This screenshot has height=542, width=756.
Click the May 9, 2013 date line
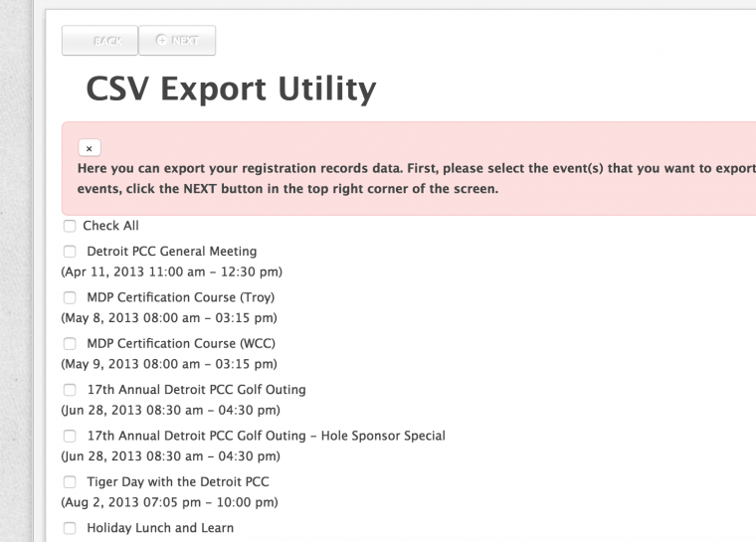[x=169, y=364]
